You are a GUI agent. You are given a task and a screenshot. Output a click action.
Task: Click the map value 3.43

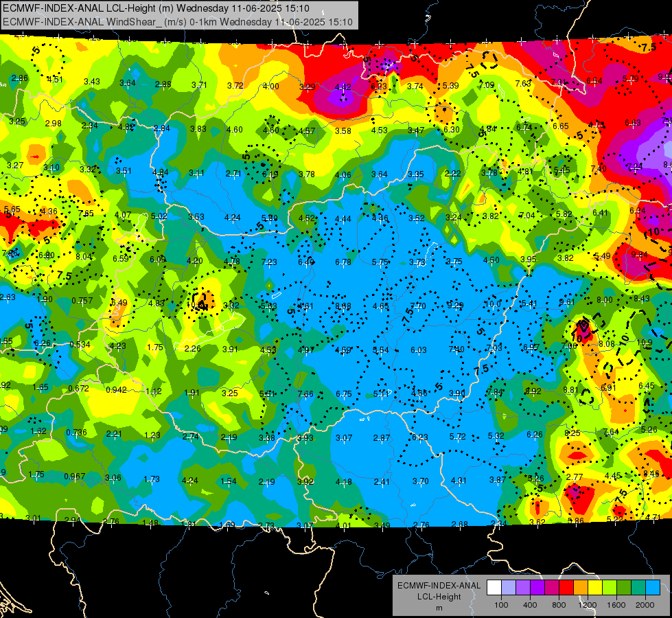click(x=92, y=82)
